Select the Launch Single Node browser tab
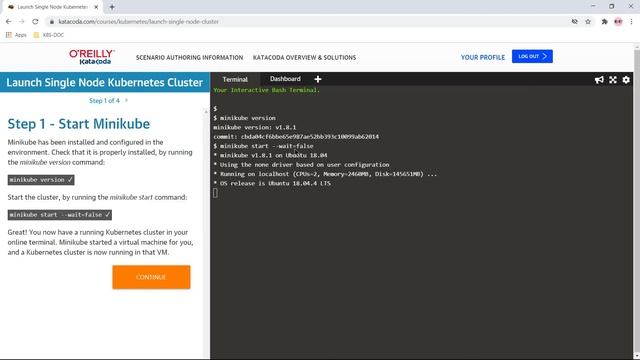The width and height of the screenshot is (640, 360). pos(53,7)
